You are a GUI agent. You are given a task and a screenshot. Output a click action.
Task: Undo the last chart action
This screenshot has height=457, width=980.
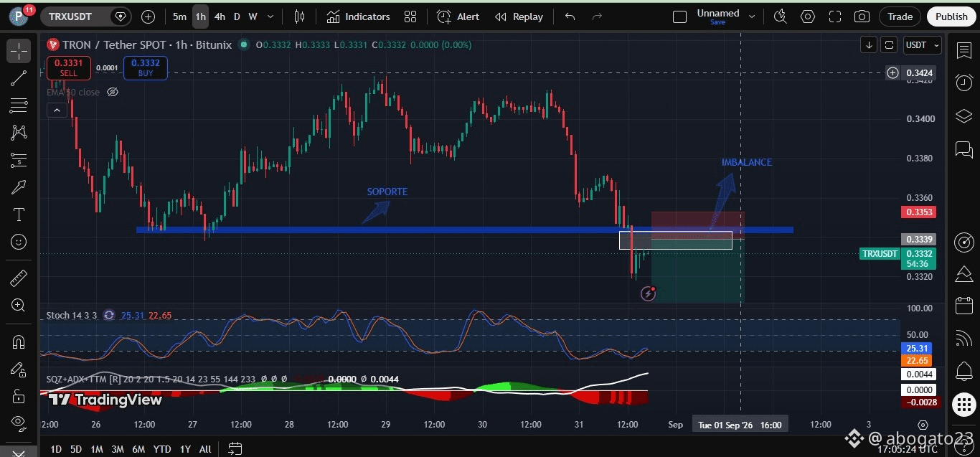pos(570,17)
